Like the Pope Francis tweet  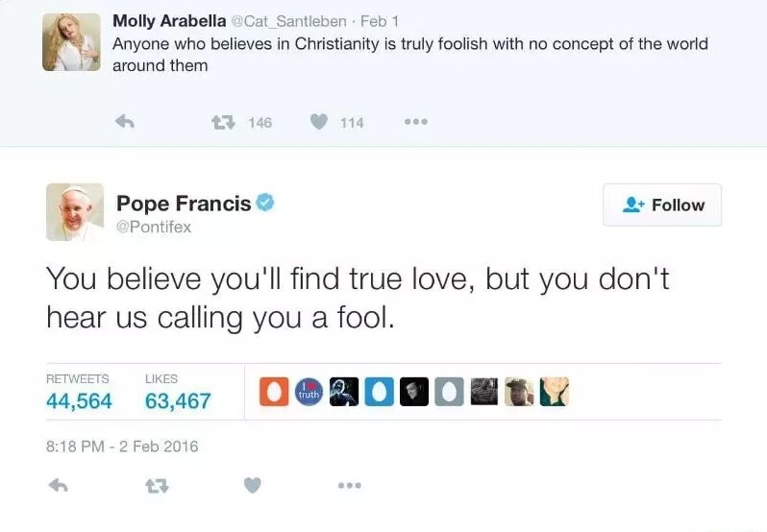click(x=252, y=487)
